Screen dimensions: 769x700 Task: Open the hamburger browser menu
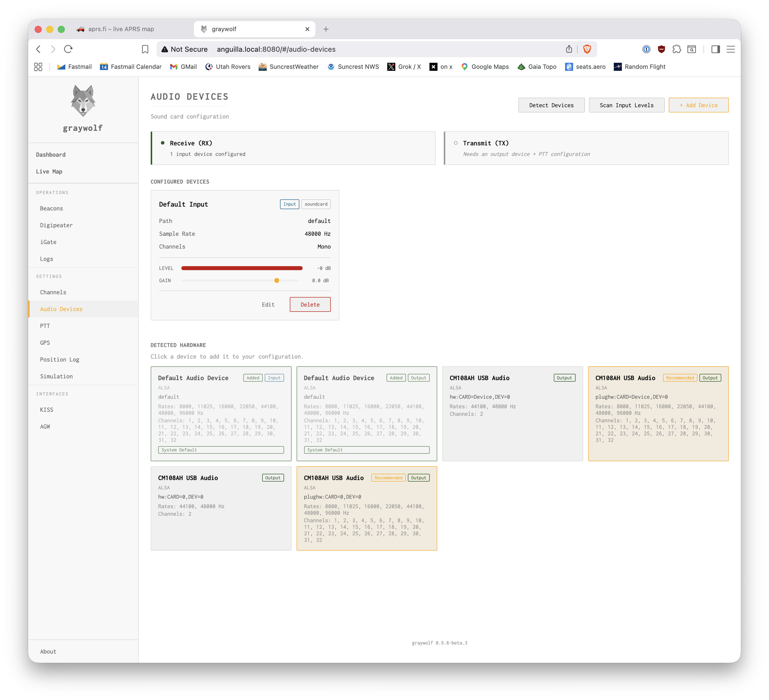pos(731,49)
